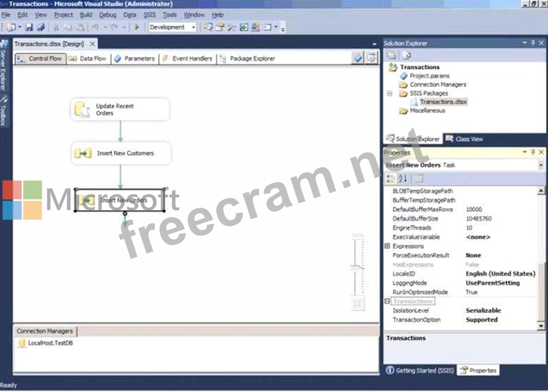Click the Property Pages icon in Properties toolbar

pos(418,179)
